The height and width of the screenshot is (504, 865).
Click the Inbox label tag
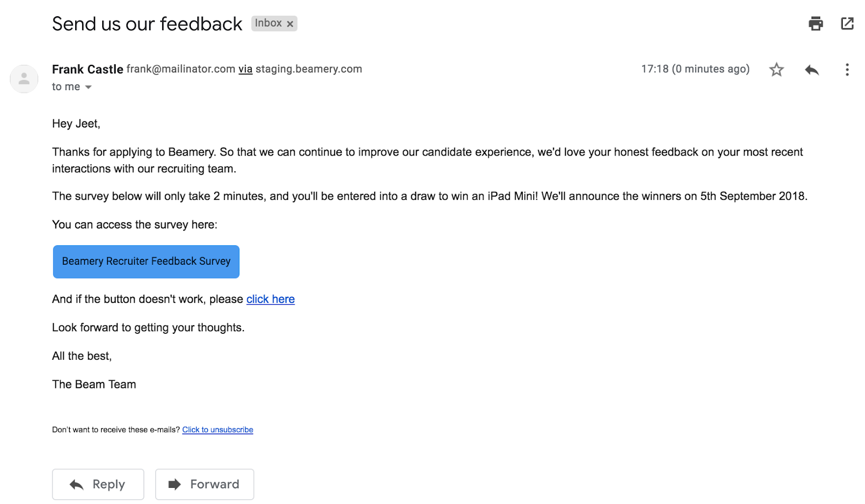268,23
